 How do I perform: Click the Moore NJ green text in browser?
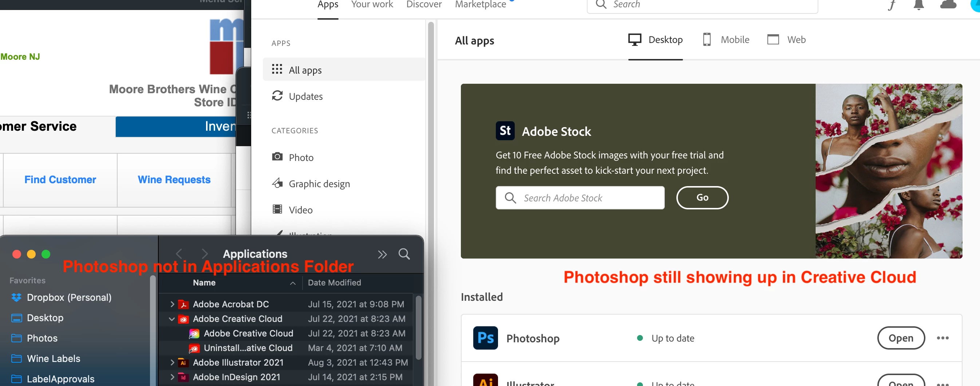(x=20, y=56)
